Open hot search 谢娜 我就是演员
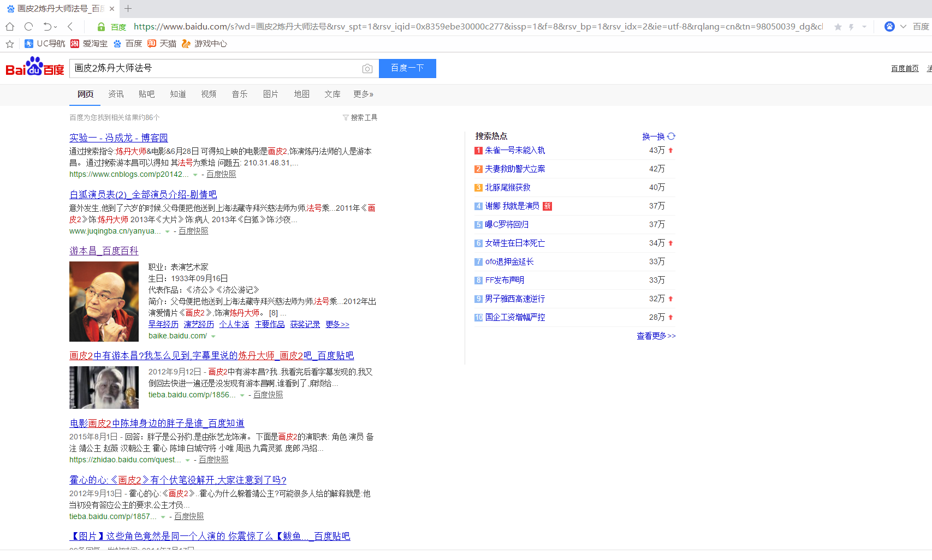932x560 pixels. tap(512, 206)
